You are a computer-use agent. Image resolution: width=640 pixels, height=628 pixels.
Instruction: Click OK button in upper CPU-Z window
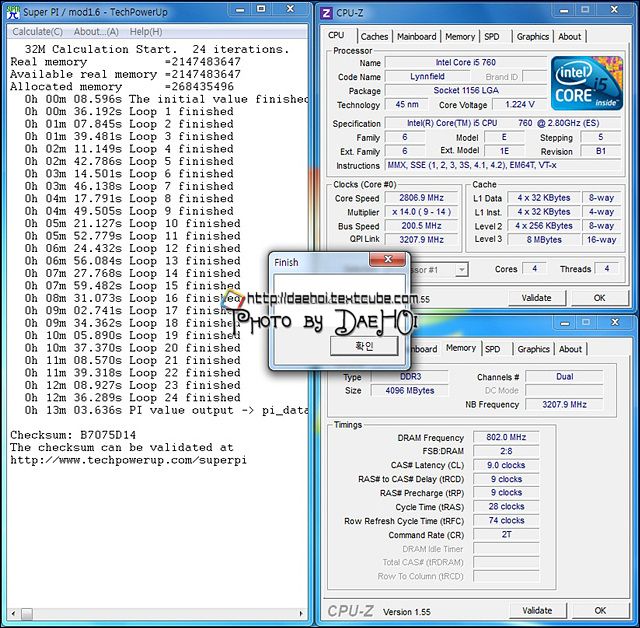coord(600,298)
